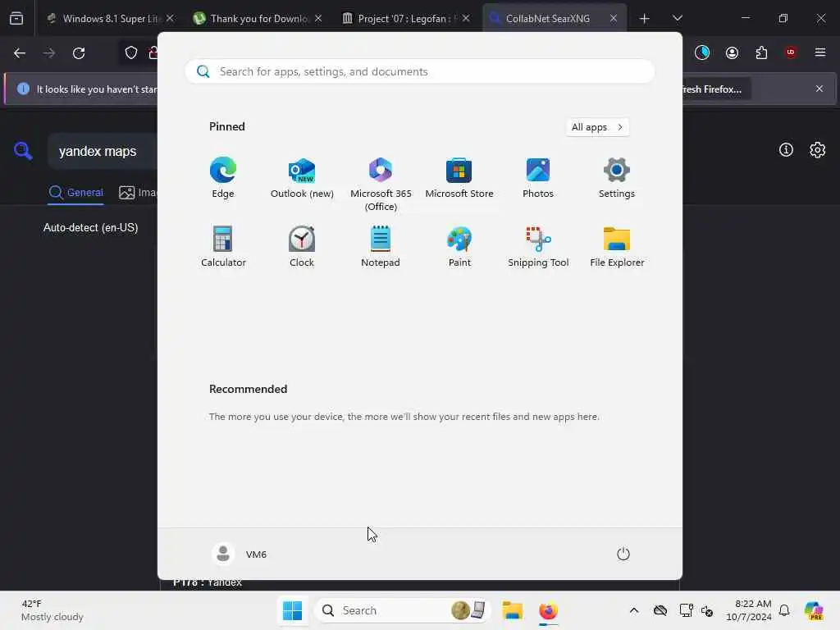This screenshot has height=630, width=840.
Task: Focus the Start menu search box
Action: [x=419, y=71]
